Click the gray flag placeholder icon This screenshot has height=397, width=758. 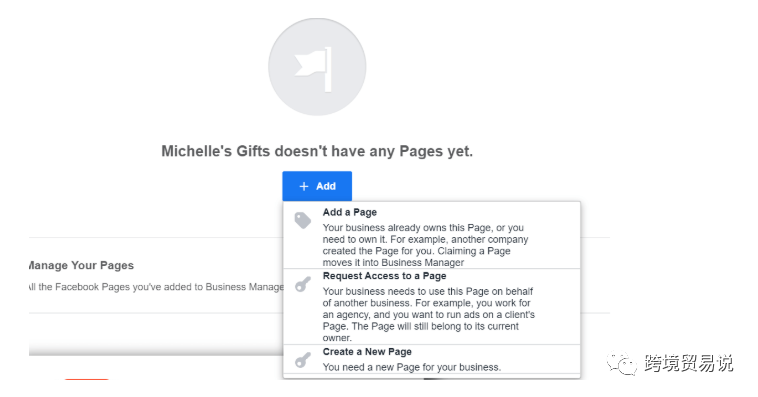[317, 67]
